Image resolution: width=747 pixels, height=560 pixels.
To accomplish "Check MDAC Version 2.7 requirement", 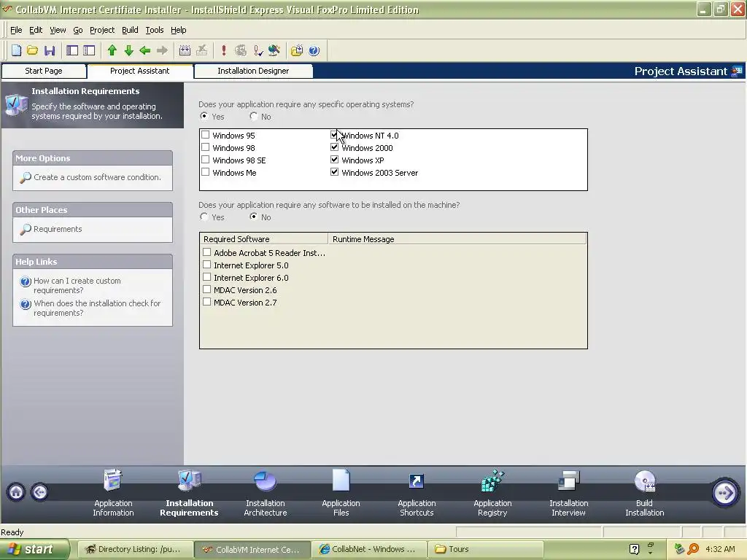I will click(206, 301).
